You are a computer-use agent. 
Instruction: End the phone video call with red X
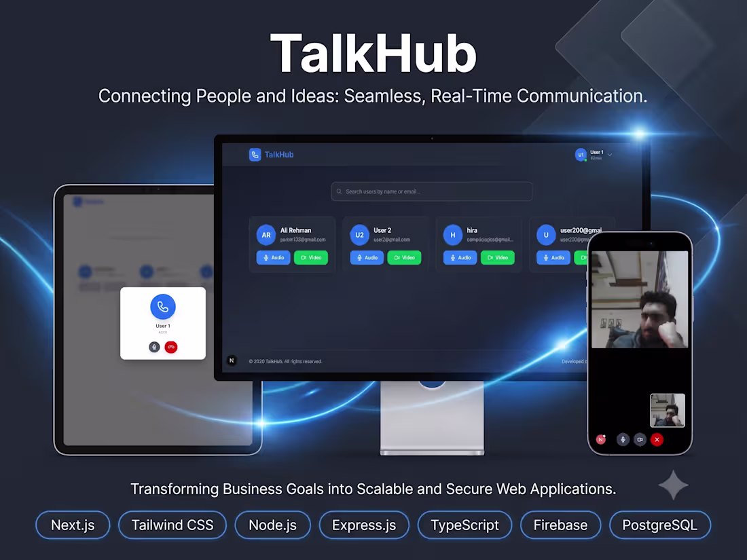(x=657, y=440)
